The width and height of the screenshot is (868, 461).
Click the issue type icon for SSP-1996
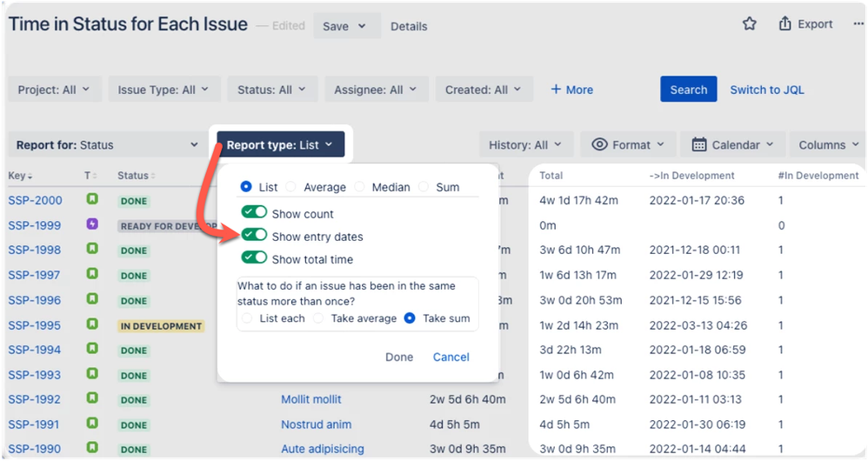pyautogui.click(x=92, y=299)
